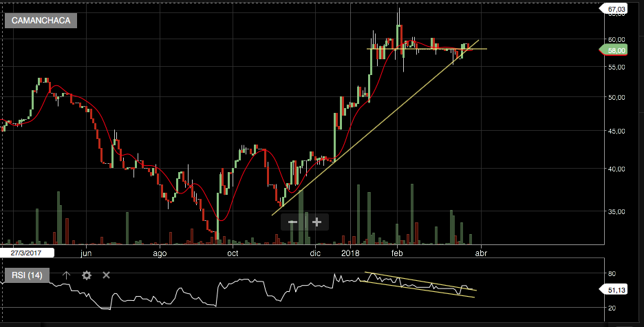Click the 'feb' month axis label
This screenshot has height=327, width=644.
pyautogui.click(x=397, y=253)
